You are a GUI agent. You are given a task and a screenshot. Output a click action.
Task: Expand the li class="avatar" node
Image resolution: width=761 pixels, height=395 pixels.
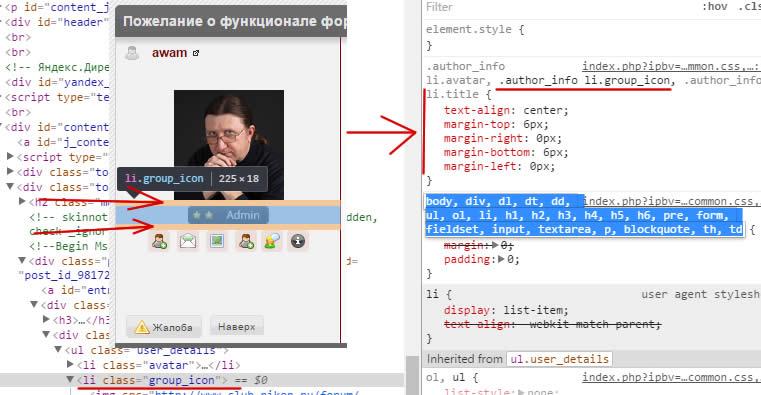70,364
